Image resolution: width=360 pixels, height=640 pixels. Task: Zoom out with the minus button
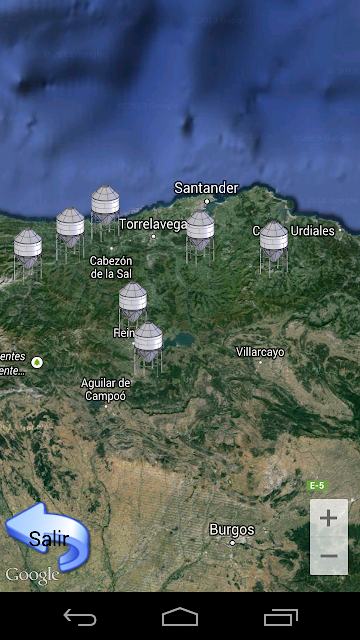click(329, 556)
